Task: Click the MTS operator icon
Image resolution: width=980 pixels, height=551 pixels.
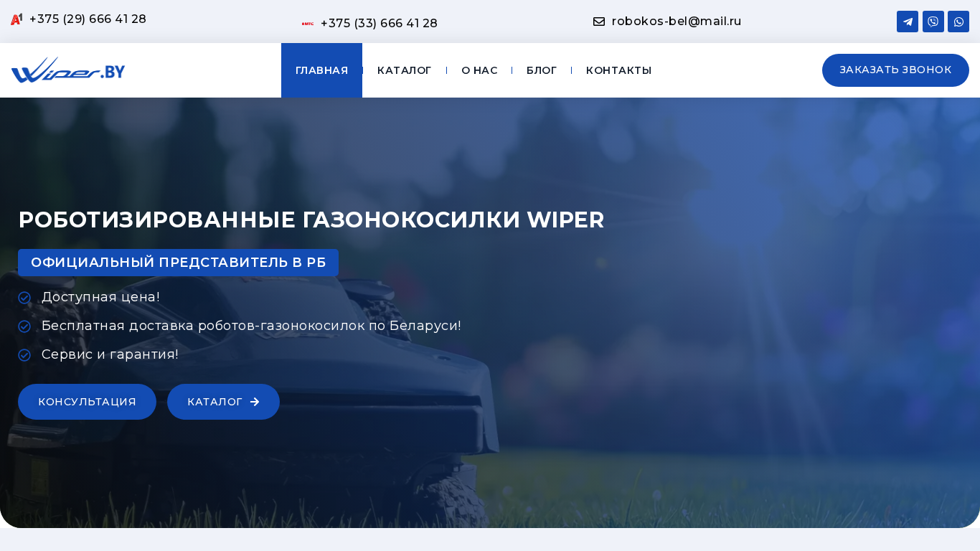Action: pyautogui.click(x=308, y=24)
